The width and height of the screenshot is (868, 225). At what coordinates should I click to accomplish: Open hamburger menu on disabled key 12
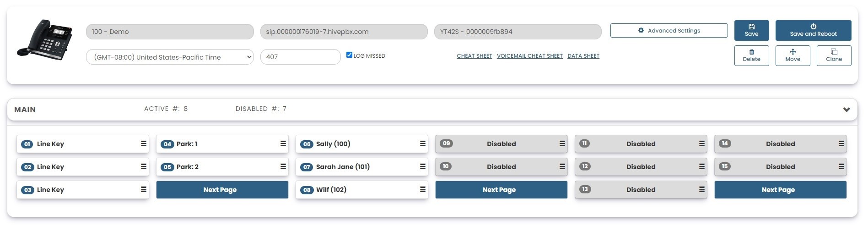[x=702, y=166]
